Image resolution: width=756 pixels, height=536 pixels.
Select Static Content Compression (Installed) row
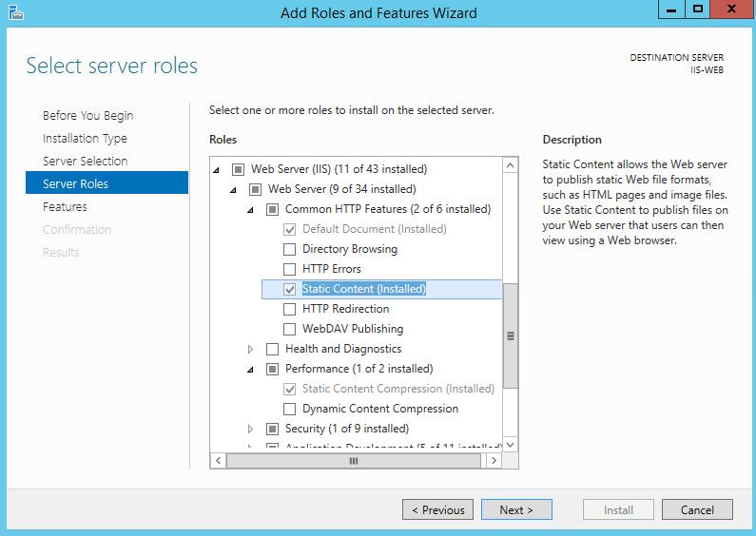point(398,389)
